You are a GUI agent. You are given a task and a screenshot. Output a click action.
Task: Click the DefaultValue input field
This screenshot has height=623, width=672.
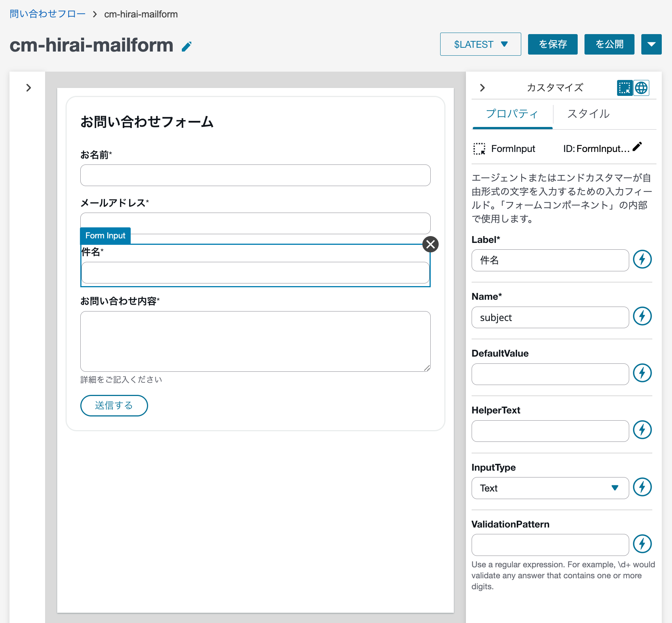tap(550, 374)
